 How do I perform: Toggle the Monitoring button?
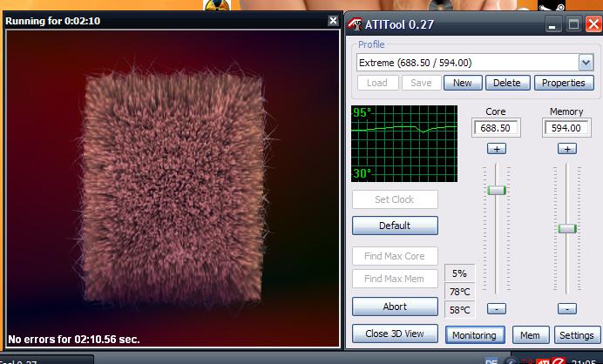tap(475, 335)
